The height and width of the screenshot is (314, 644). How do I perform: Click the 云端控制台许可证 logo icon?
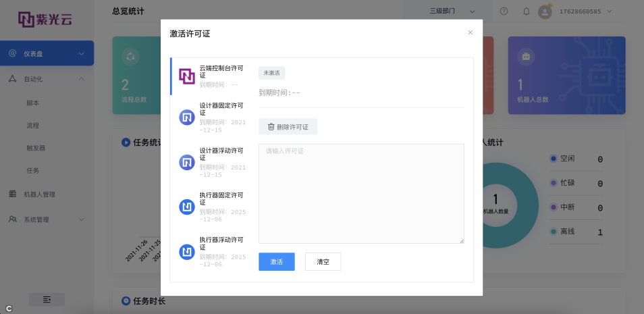[187, 76]
